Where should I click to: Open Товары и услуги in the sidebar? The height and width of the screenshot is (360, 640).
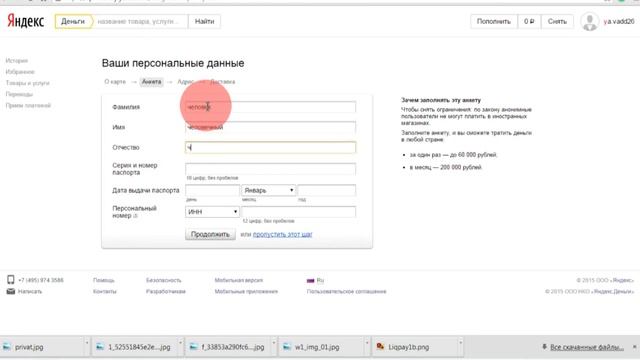[27, 83]
